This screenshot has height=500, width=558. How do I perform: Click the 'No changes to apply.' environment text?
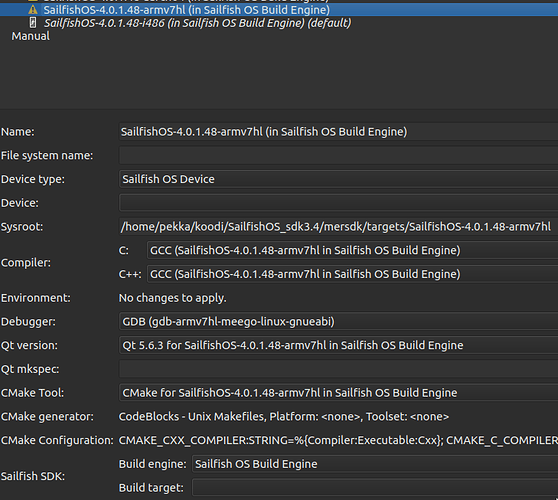(x=173, y=298)
